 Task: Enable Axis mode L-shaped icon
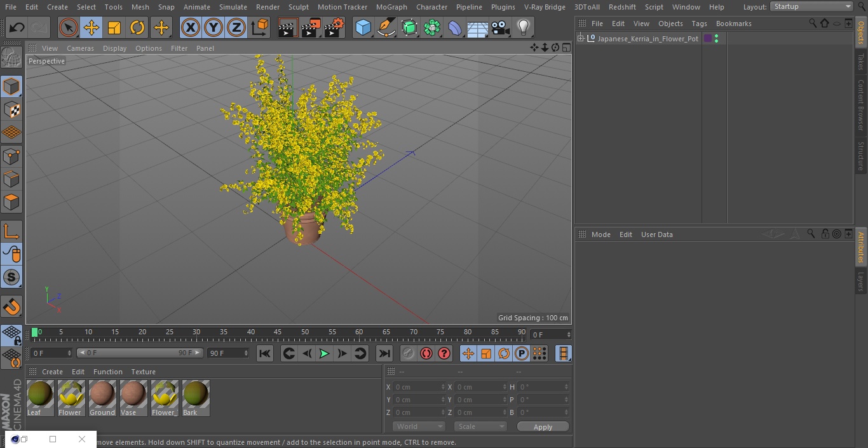click(x=11, y=231)
